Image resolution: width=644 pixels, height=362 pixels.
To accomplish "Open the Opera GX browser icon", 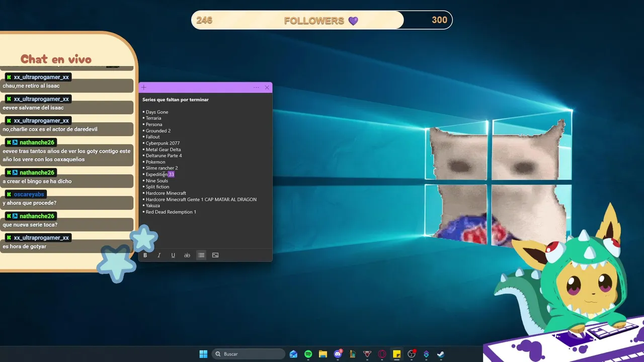I will pyautogui.click(x=382, y=354).
